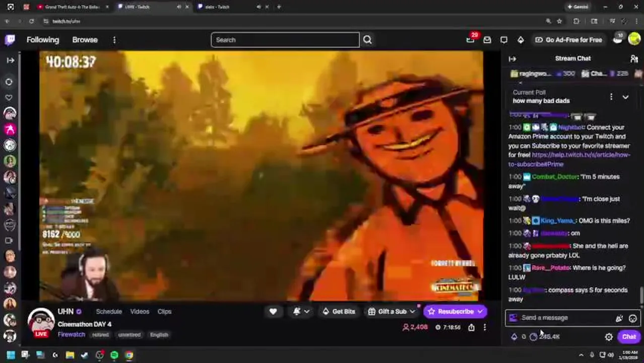Image resolution: width=644 pixels, height=363 pixels.
Task: Open the Twitch home logo
Action: [10, 40]
